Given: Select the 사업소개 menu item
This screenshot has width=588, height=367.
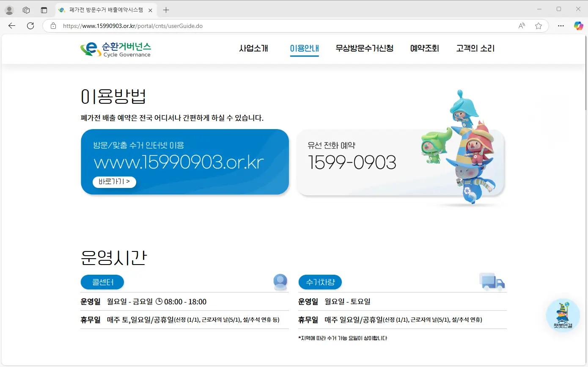Looking at the screenshot, I should pyautogui.click(x=254, y=48).
